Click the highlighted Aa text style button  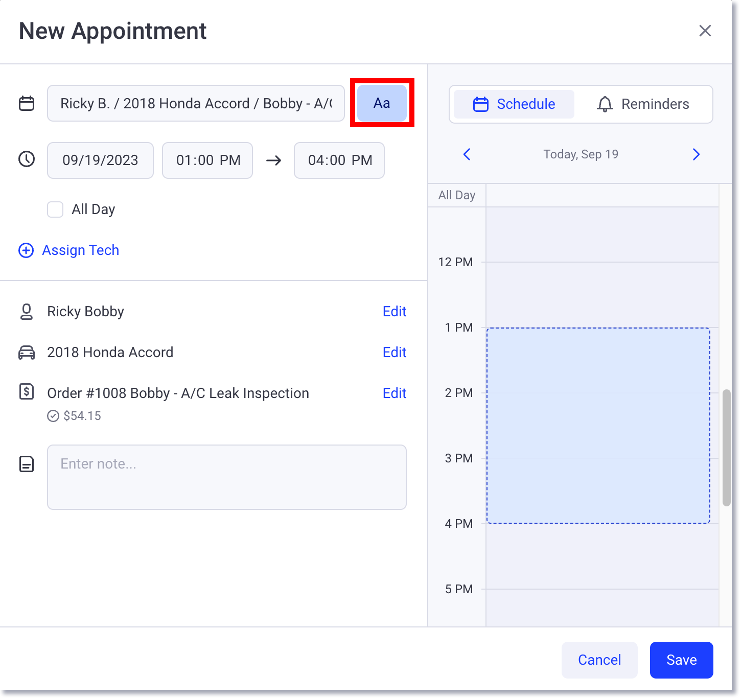point(381,103)
